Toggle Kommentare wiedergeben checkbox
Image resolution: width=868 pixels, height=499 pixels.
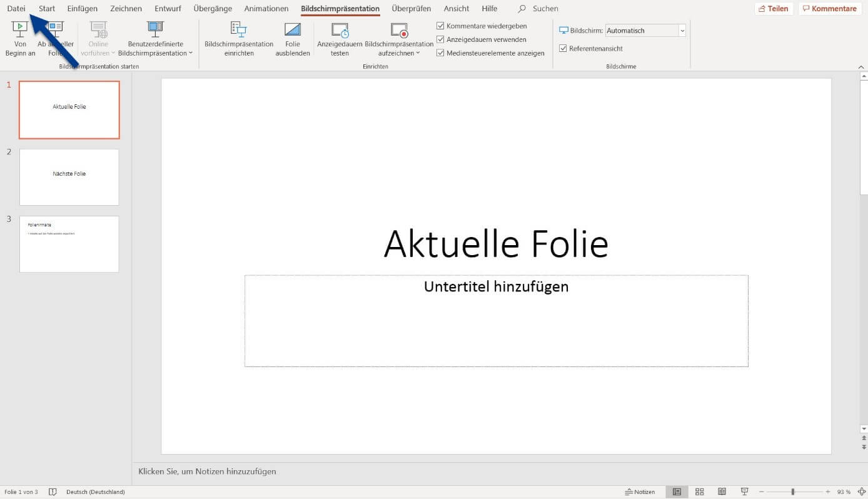440,26
